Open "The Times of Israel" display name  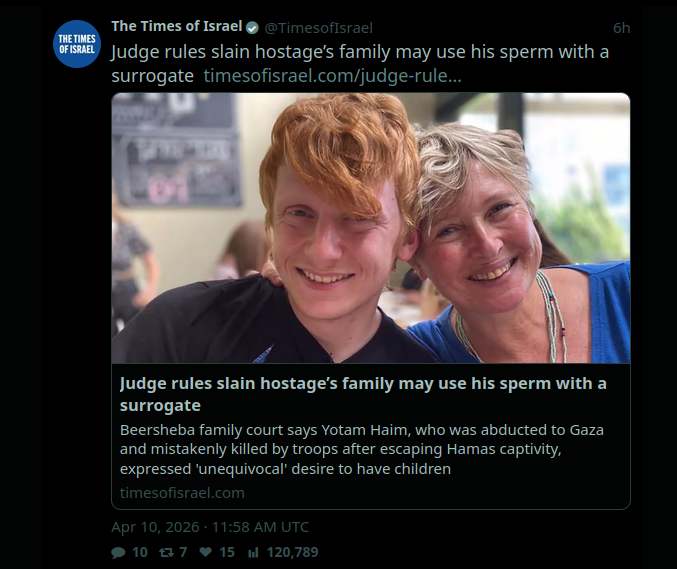coord(176,27)
